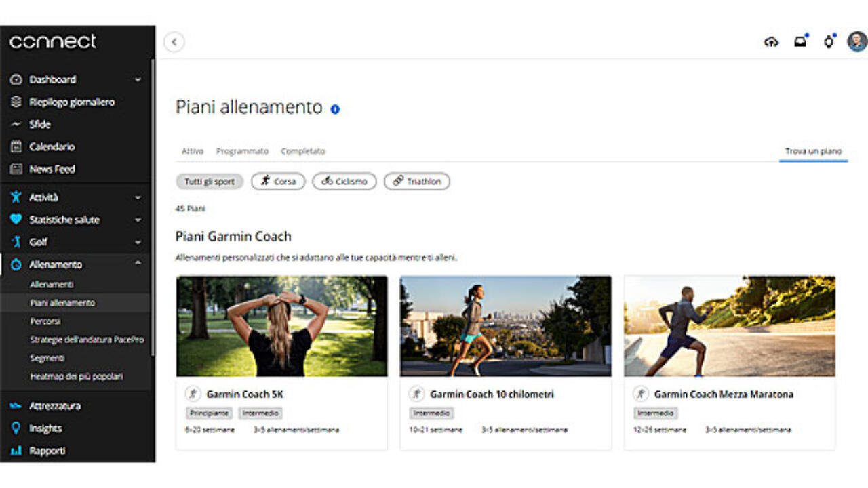The image size is (868, 488).
Task: Open the inbox notifications icon
Action: [801, 41]
